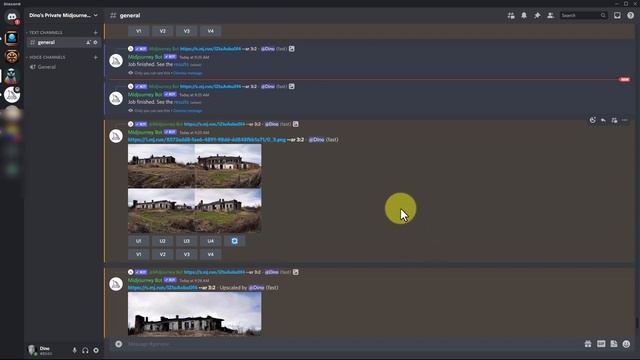The height and width of the screenshot is (360, 640).
Task: Click the image URL link above grid
Action: [x=207, y=140]
